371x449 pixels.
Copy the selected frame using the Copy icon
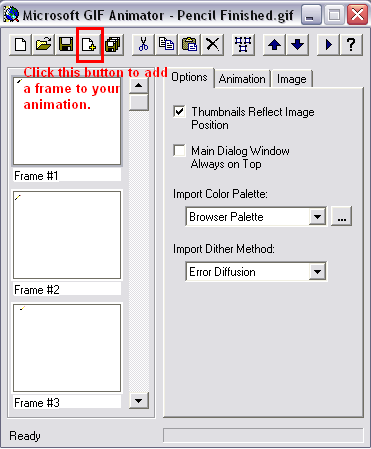coord(166,44)
